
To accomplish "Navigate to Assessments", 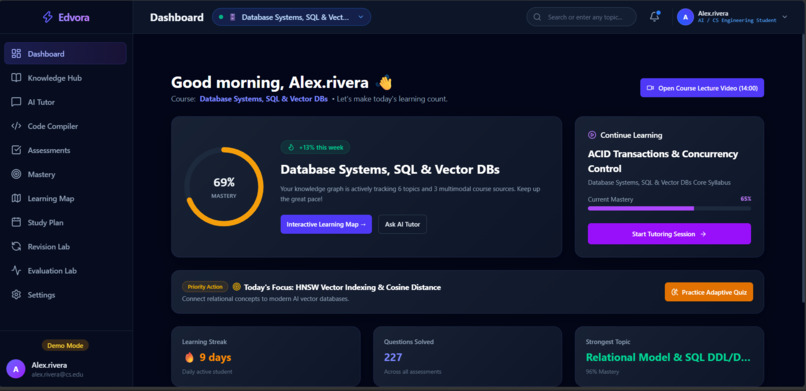I will pos(65,150).
